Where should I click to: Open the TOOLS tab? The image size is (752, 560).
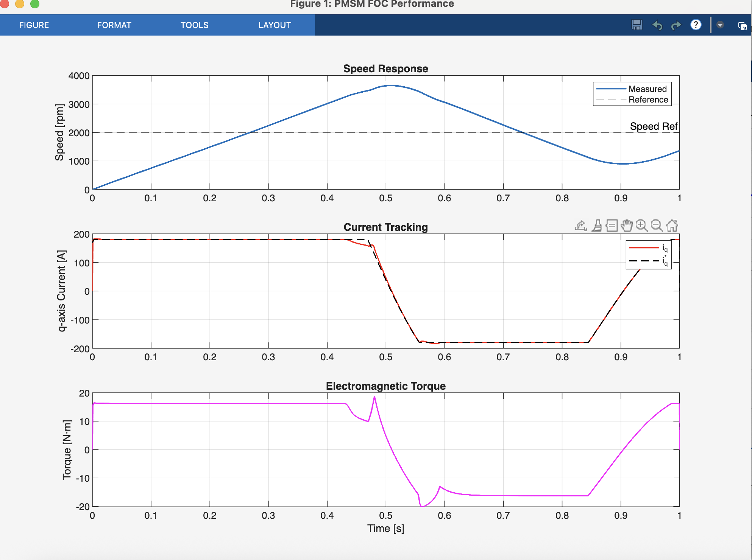[x=194, y=25]
